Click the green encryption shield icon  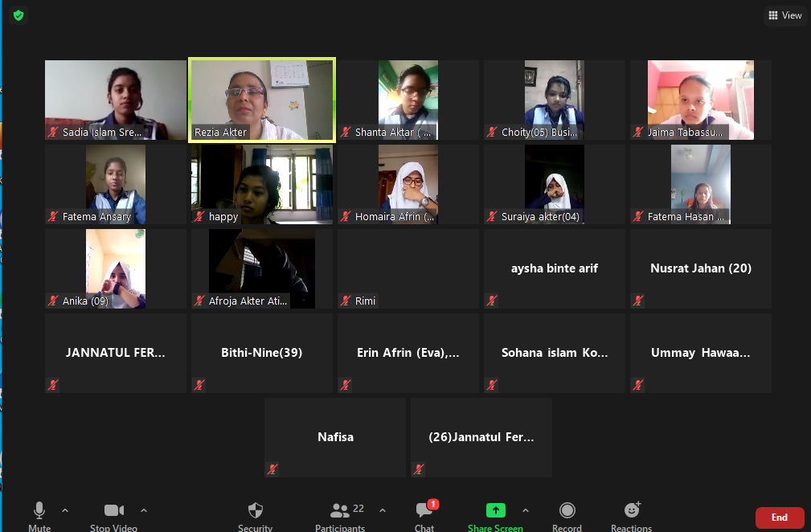click(x=18, y=15)
